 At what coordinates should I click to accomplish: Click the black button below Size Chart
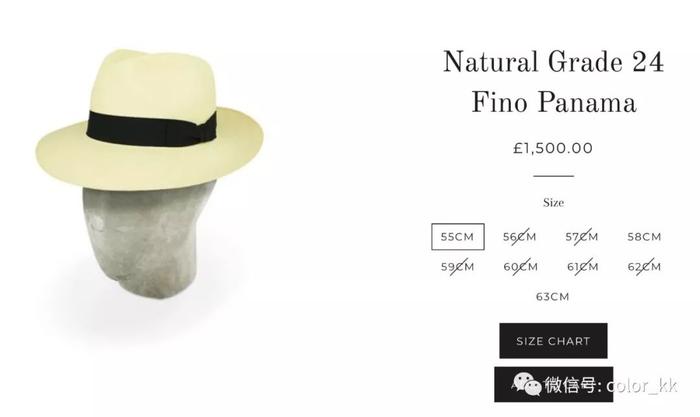[554, 384]
